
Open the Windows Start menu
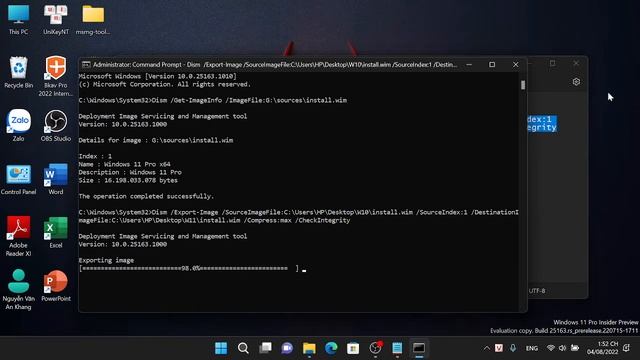pos(221,348)
